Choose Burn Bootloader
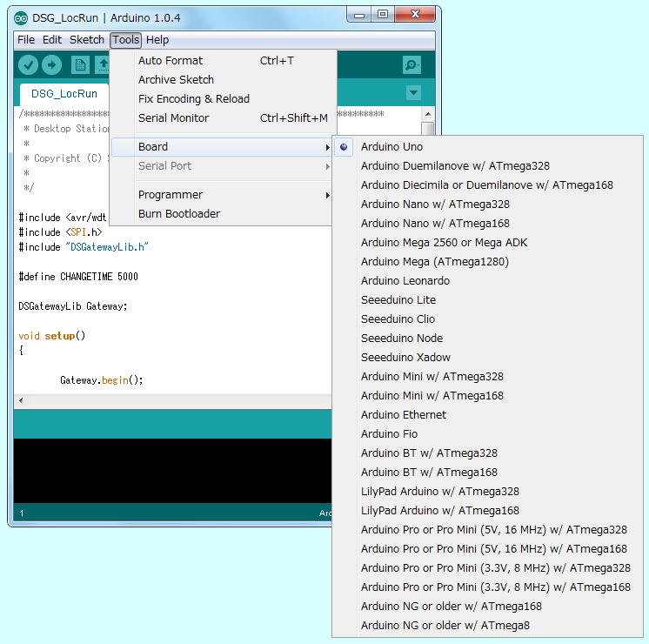 (x=222, y=214)
